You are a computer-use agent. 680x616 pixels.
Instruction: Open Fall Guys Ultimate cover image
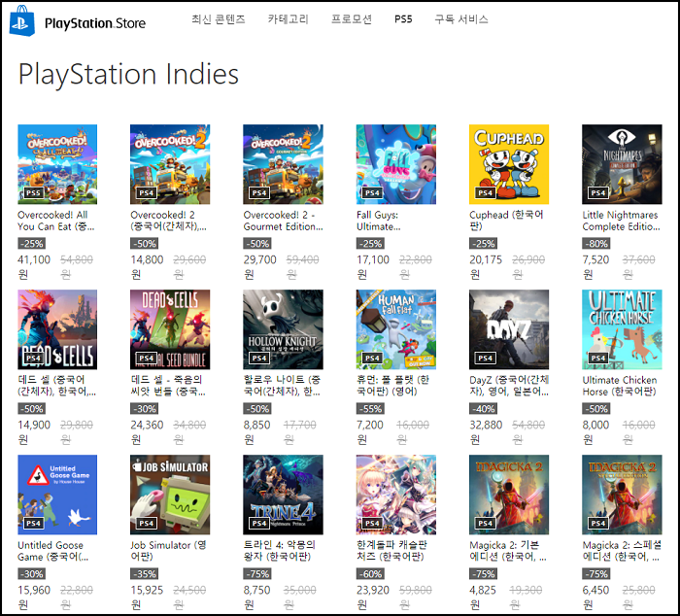tap(396, 164)
